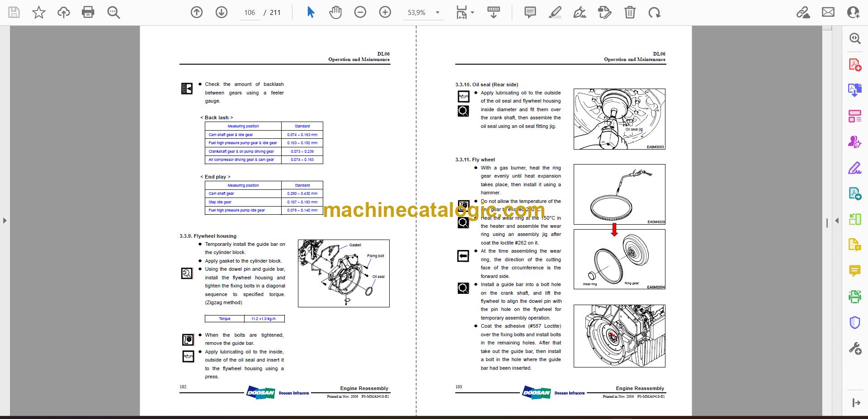Bookmark this file with the star icon

(x=39, y=12)
